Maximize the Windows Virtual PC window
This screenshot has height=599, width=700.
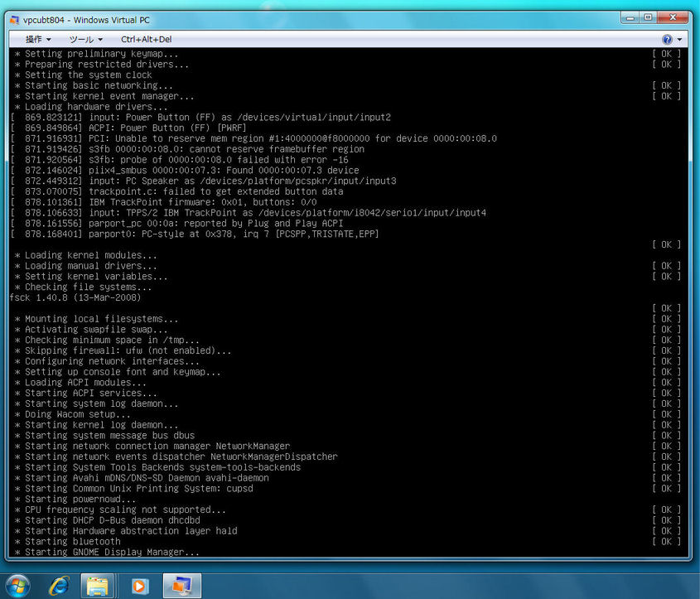648,17
